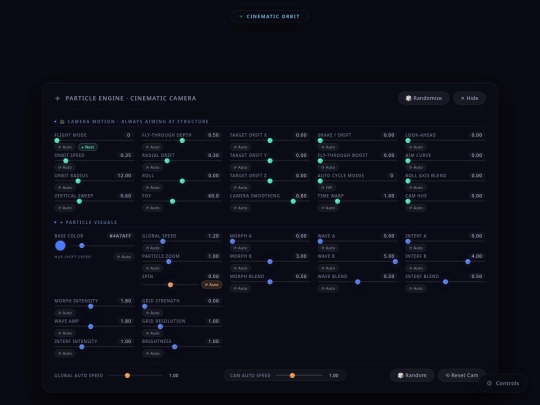
Task: Click the Cam Auto Speed slider handle
Action: pyautogui.click(x=292, y=375)
